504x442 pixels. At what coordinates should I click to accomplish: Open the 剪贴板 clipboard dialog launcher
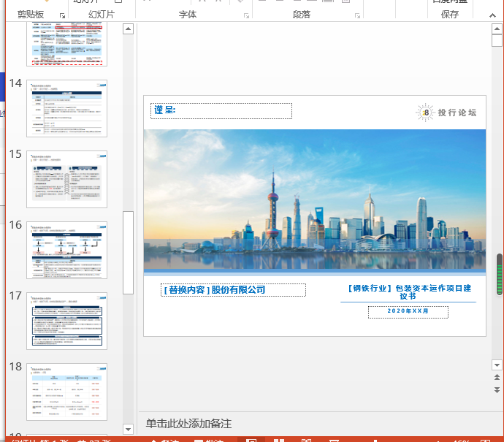(62, 15)
